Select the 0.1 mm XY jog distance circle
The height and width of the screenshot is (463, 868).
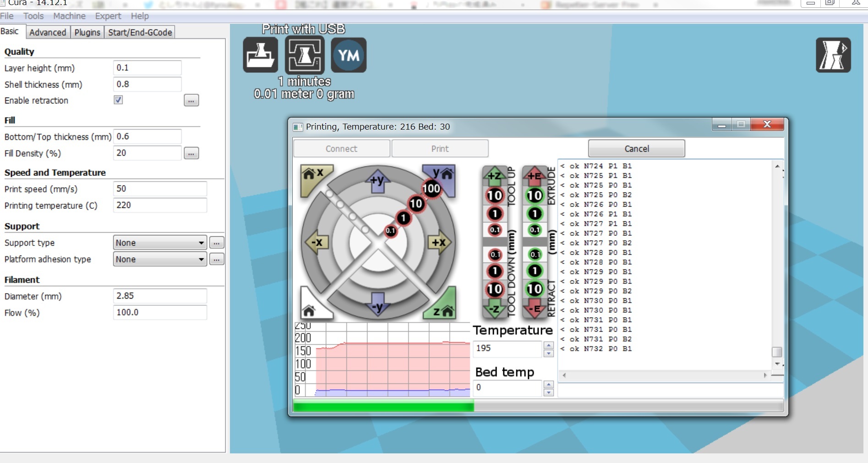coord(390,231)
